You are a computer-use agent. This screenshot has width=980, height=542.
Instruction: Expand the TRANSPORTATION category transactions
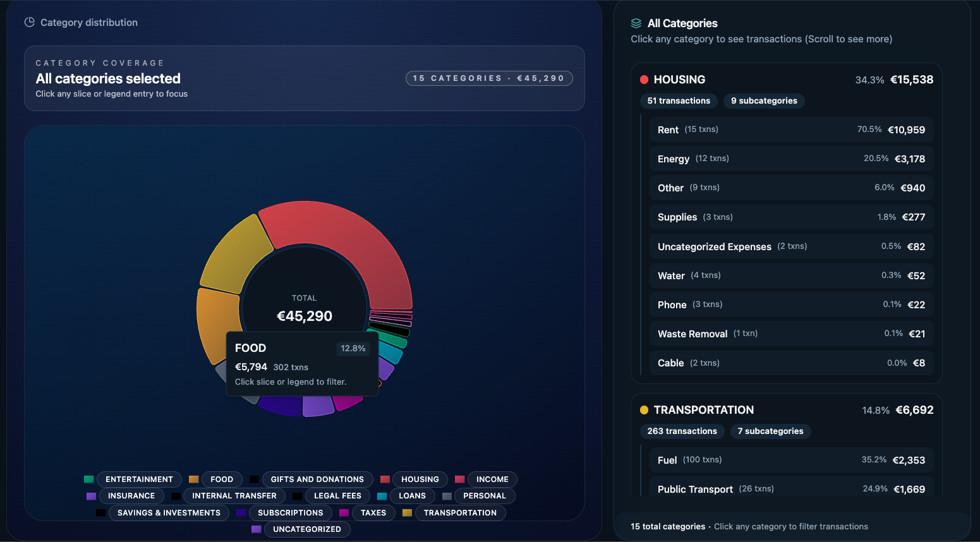tap(704, 410)
